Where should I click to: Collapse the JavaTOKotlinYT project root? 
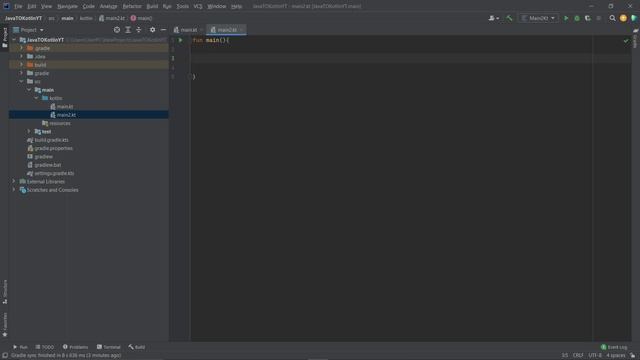click(x=14, y=40)
